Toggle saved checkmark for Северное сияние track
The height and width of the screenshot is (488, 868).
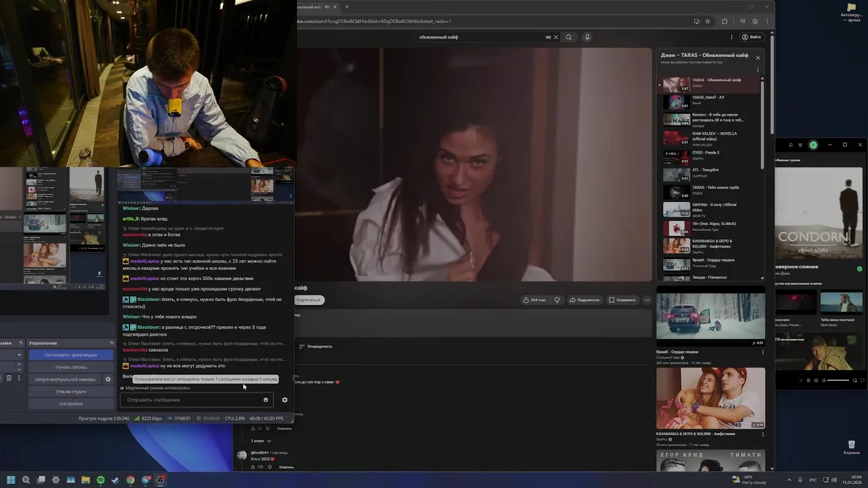click(x=860, y=269)
